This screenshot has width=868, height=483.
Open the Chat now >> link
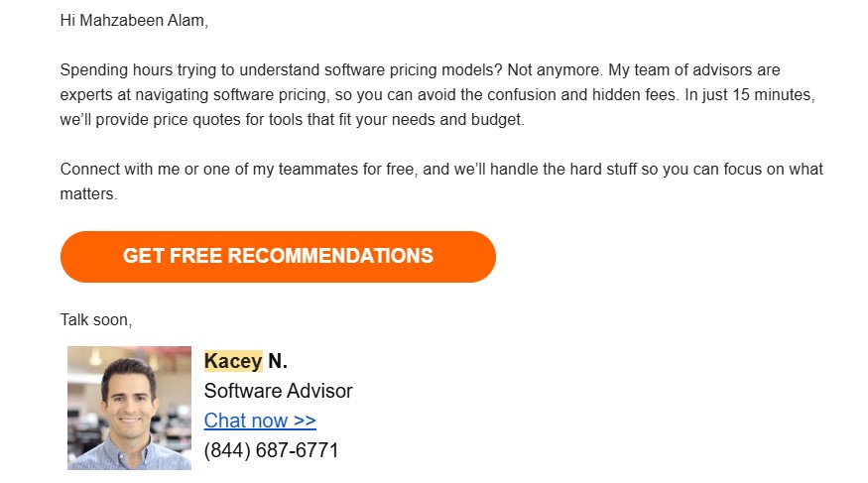click(x=260, y=421)
